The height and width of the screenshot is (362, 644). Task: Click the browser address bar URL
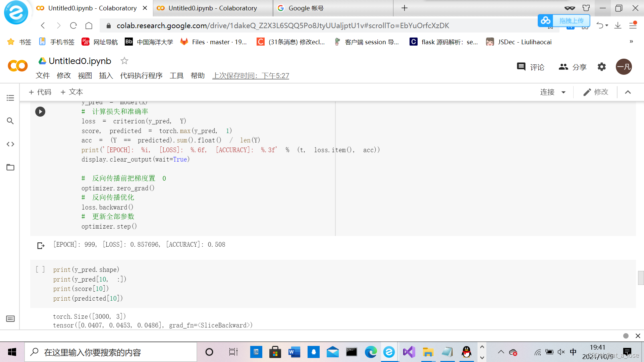(282, 26)
